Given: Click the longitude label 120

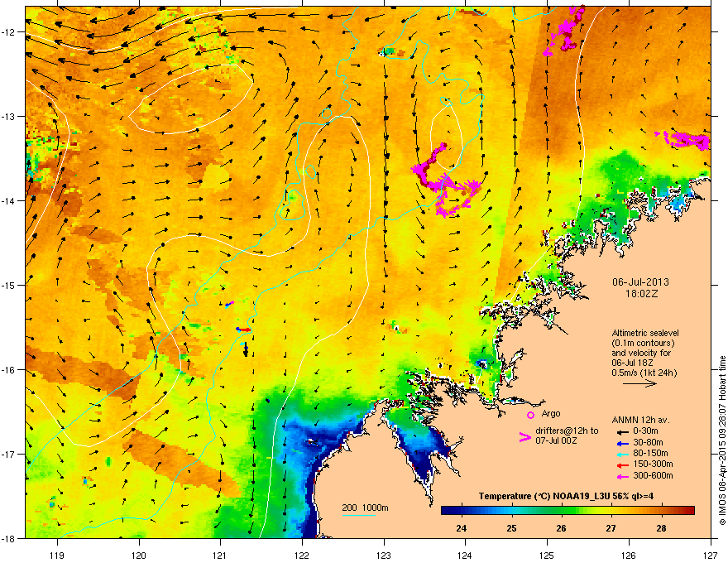Looking at the screenshot, I should tap(139, 556).
